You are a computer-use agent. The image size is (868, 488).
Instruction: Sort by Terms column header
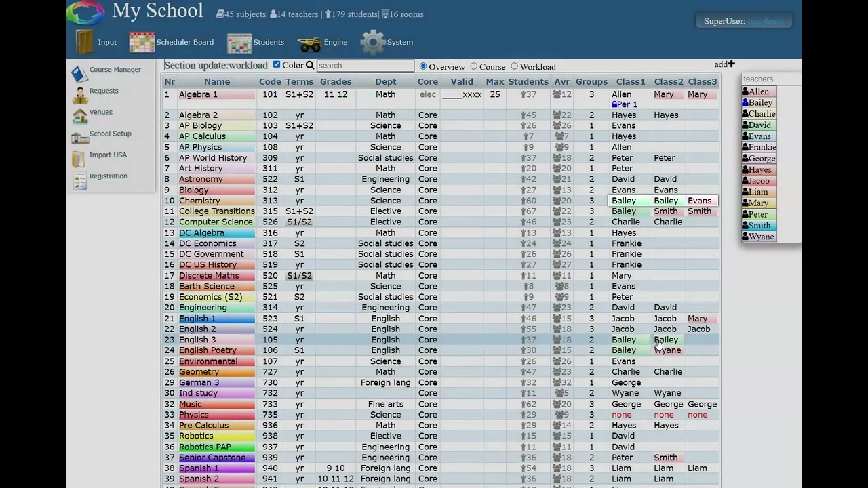pos(299,81)
